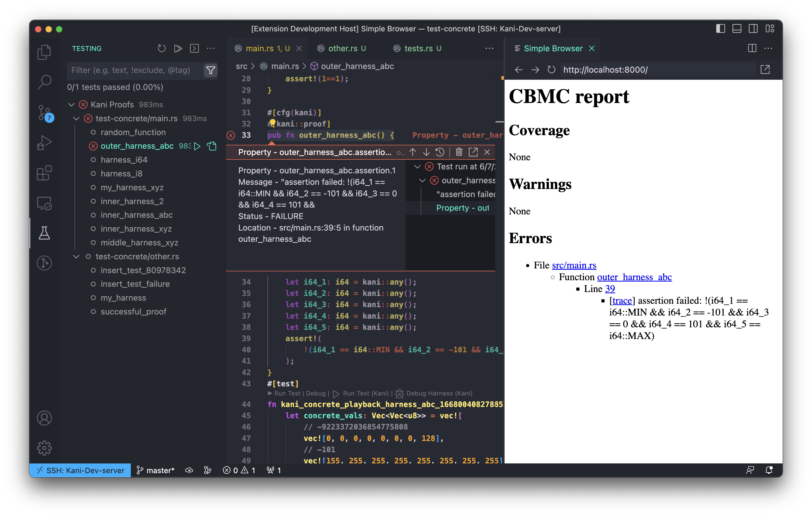Image resolution: width=812 pixels, height=516 pixels.
Task: Open outer_harness_abc function link
Action: [x=634, y=277]
